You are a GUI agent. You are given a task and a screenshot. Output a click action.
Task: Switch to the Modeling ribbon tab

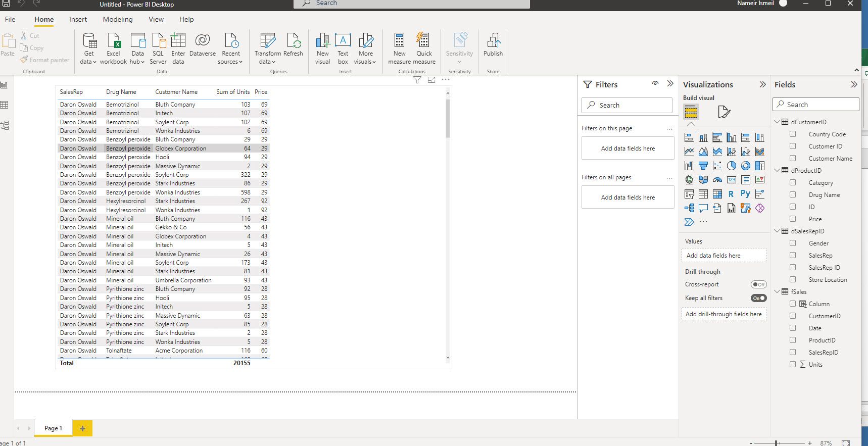tap(118, 19)
